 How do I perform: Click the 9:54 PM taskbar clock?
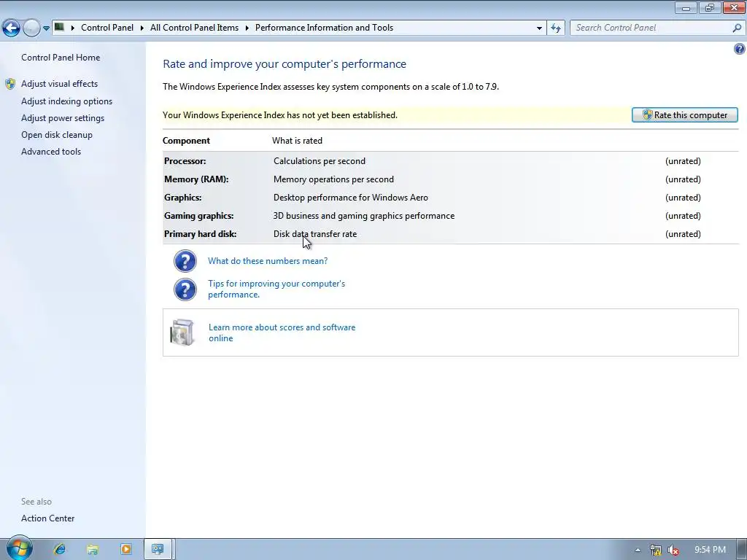(x=710, y=550)
